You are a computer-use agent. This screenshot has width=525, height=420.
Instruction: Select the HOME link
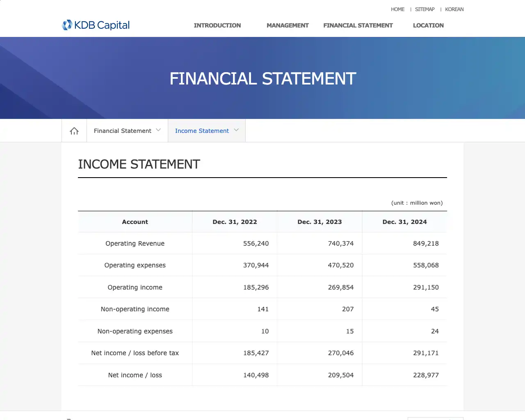tap(397, 9)
